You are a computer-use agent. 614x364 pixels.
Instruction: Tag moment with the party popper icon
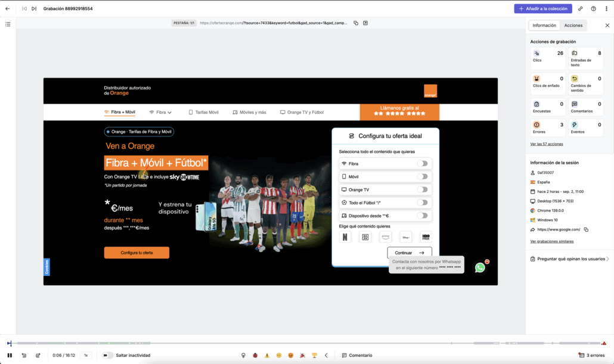(x=302, y=356)
